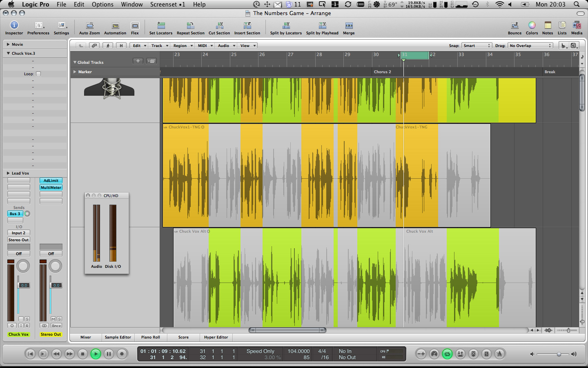Open the Inspector panel from toolbar
Image resolution: width=588 pixels, height=368 pixels.
(x=14, y=26)
